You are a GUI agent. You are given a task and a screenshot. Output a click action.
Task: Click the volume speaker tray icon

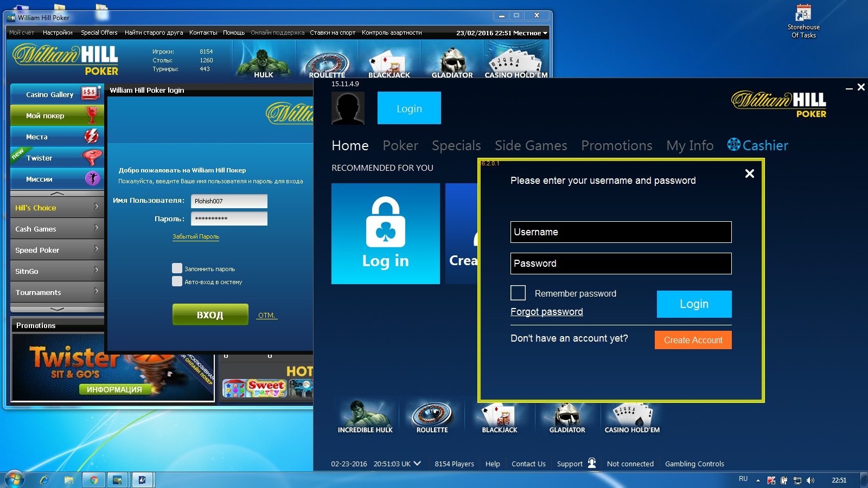pos(810,480)
